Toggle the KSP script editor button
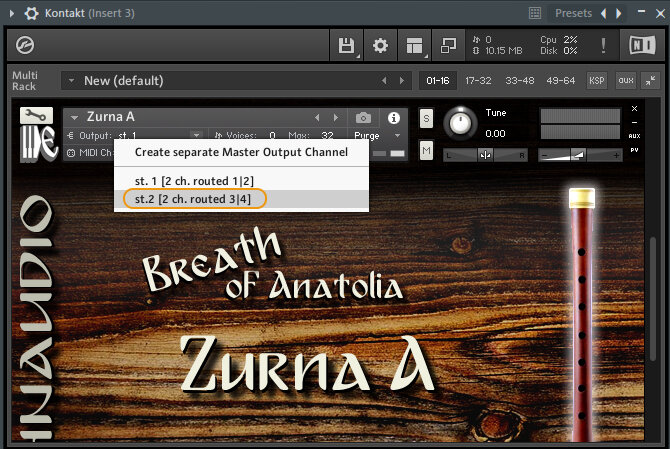 (x=597, y=80)
